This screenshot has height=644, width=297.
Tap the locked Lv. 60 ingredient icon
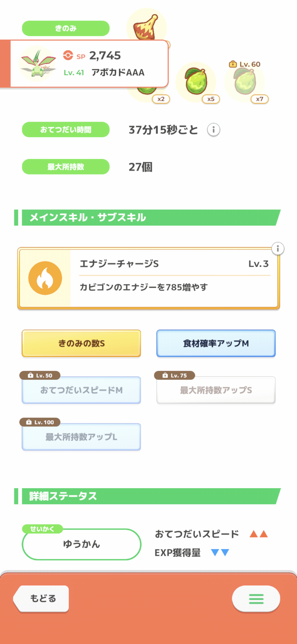coord(245,82)
